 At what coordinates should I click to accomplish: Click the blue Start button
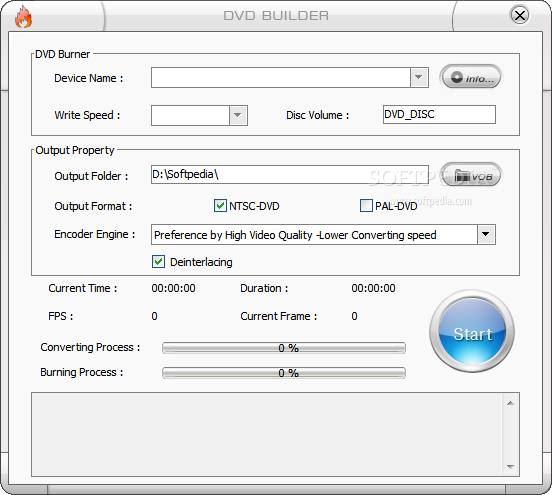tap(472, 331)
